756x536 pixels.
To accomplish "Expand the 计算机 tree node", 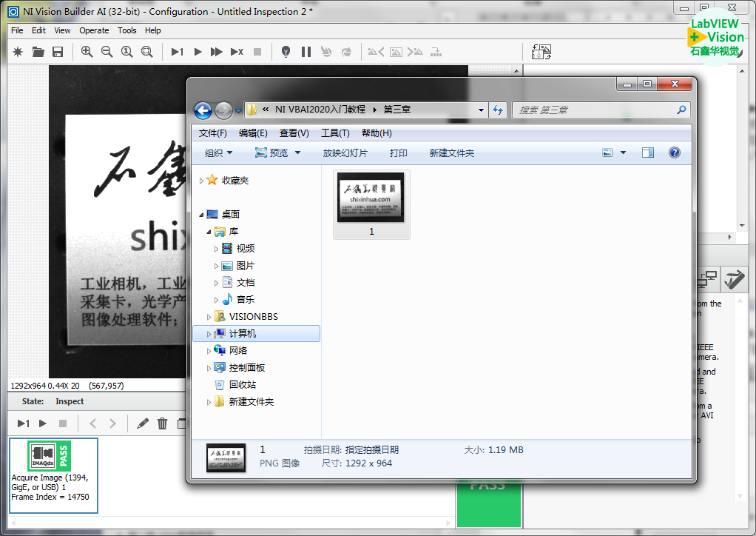I will [x=209, y=334].
